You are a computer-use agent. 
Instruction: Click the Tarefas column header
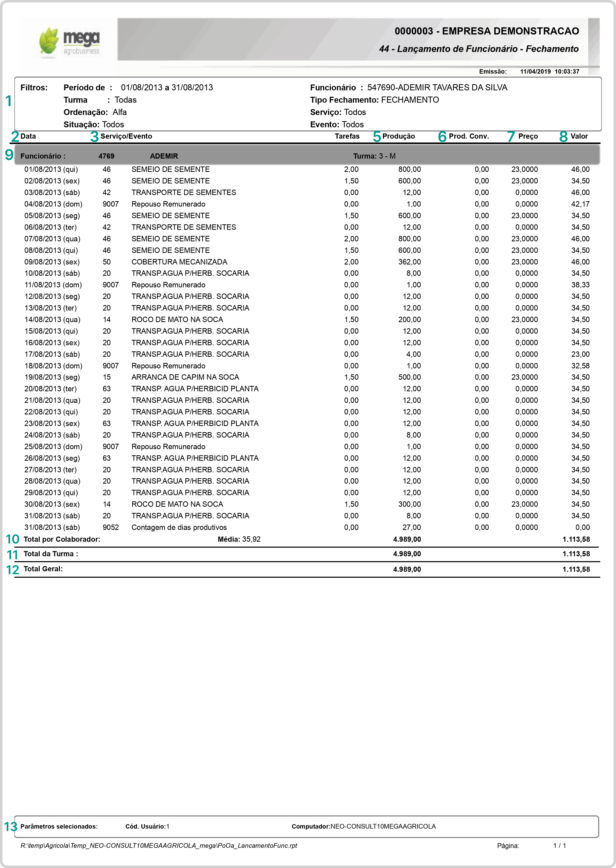click(x=347, y=136)
